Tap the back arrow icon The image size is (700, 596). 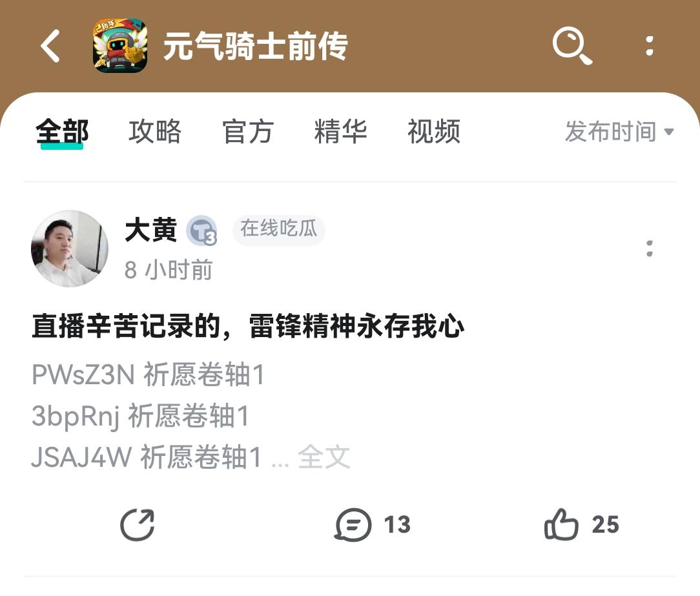click(50, 46)
